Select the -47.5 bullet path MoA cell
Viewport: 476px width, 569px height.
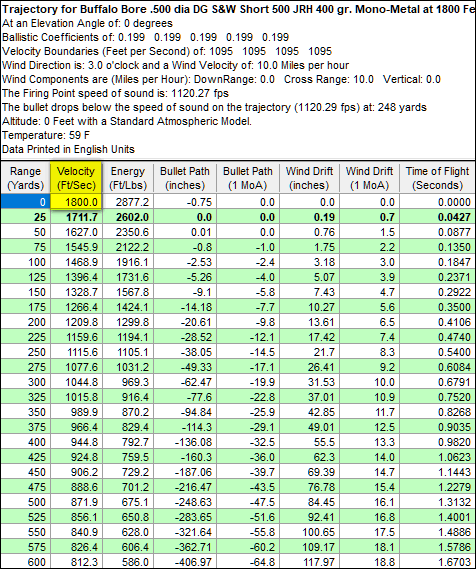point(247,502)
